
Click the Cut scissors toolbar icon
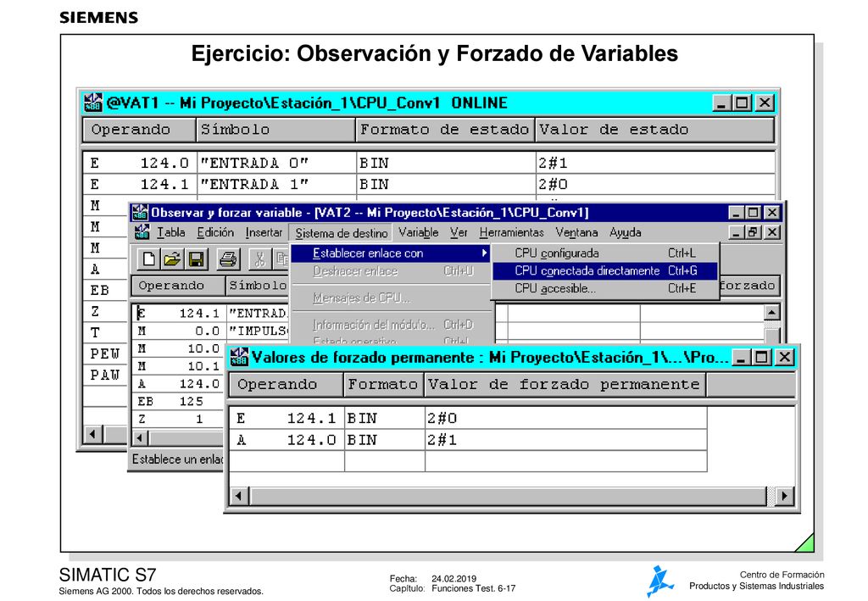tap(259, 259)
